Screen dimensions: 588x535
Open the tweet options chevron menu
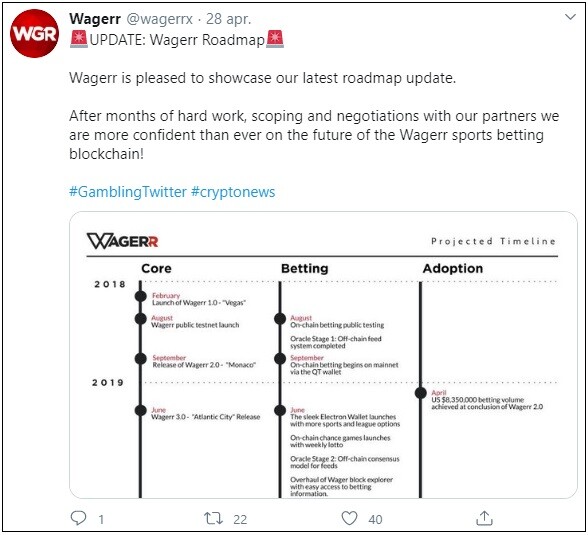[570, 17]
